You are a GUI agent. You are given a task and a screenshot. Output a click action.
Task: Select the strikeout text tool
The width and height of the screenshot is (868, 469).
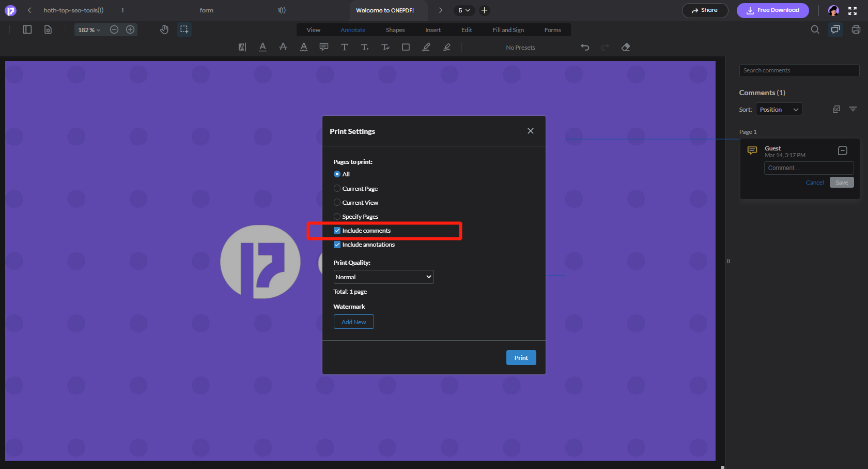[x=283, y=47]
